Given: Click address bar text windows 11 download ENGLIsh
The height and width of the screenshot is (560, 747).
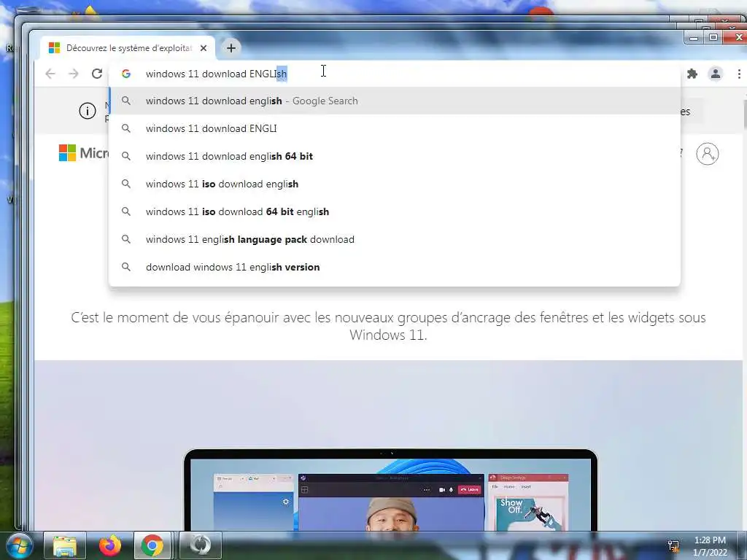Looking at the screenshot, I should tap(216, 74).
